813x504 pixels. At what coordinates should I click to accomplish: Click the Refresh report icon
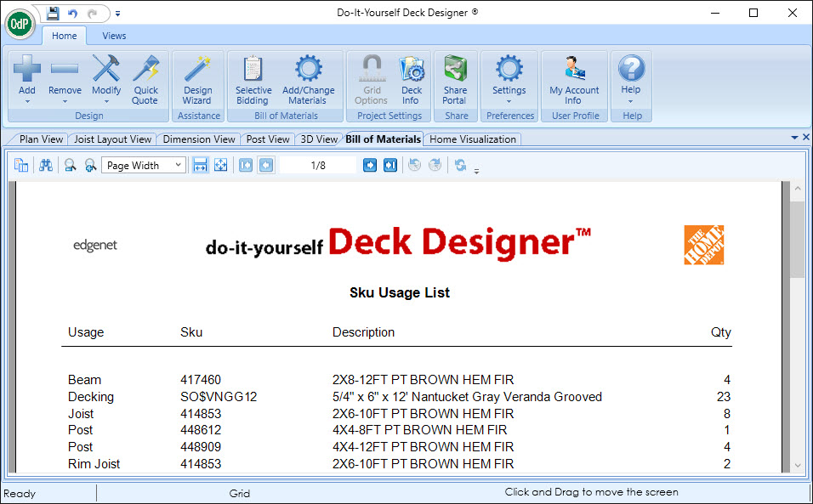460,165
